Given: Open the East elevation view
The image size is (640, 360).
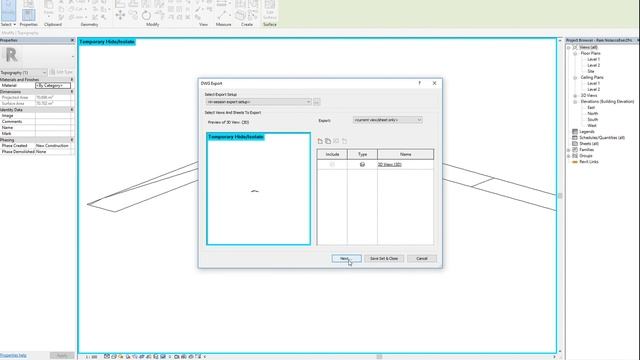Looking at the screenshot, I should point(591,108).
